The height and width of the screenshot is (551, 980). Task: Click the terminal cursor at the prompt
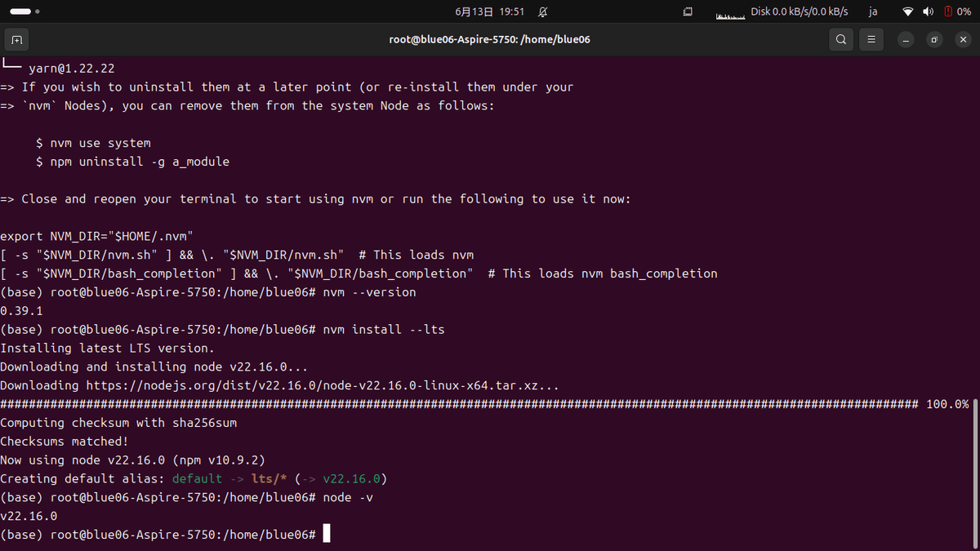pos(326,533)
